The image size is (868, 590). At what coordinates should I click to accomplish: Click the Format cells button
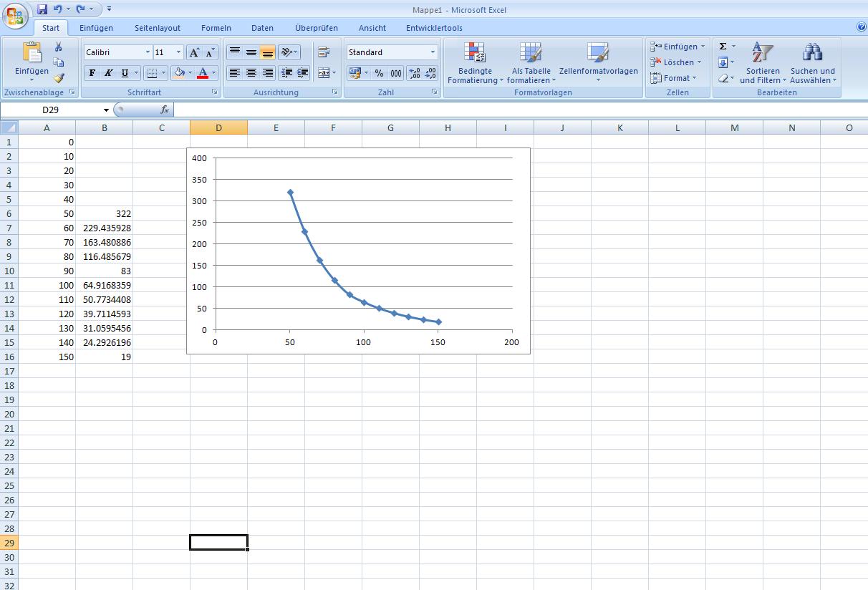[675, 78]
